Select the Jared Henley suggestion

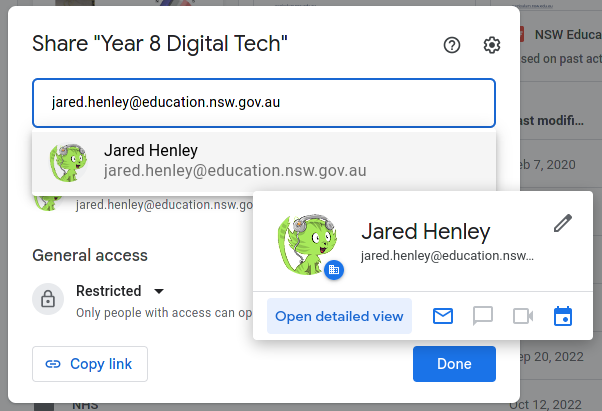[264, 161]
